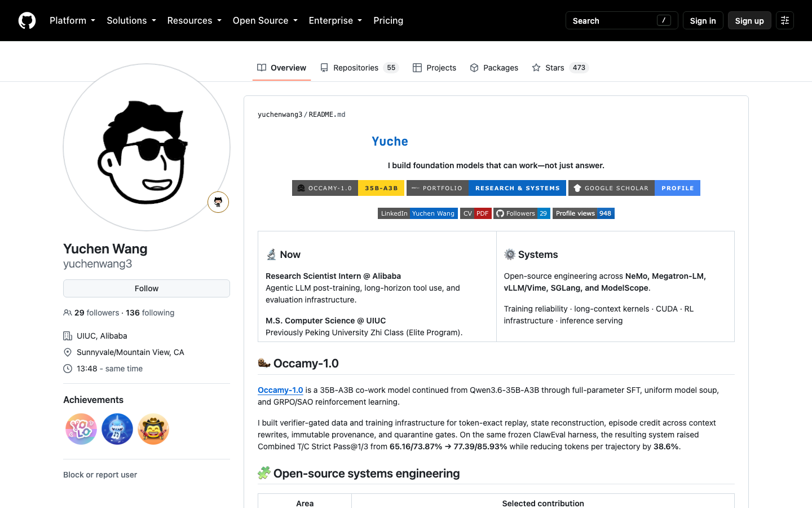This screenshot has height=508, width=812.
Task: Open the appearance settings sliders icon
Action: [x=785, y=20]
